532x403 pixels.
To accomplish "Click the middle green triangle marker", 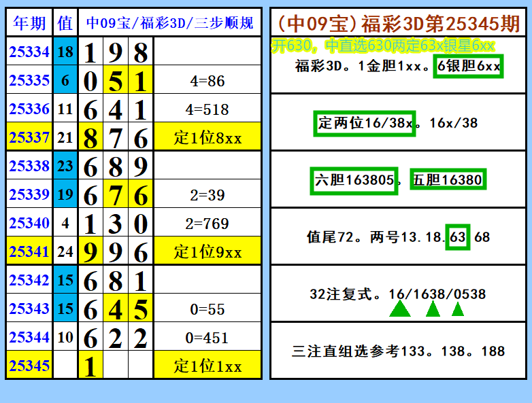I will [433, 309].
